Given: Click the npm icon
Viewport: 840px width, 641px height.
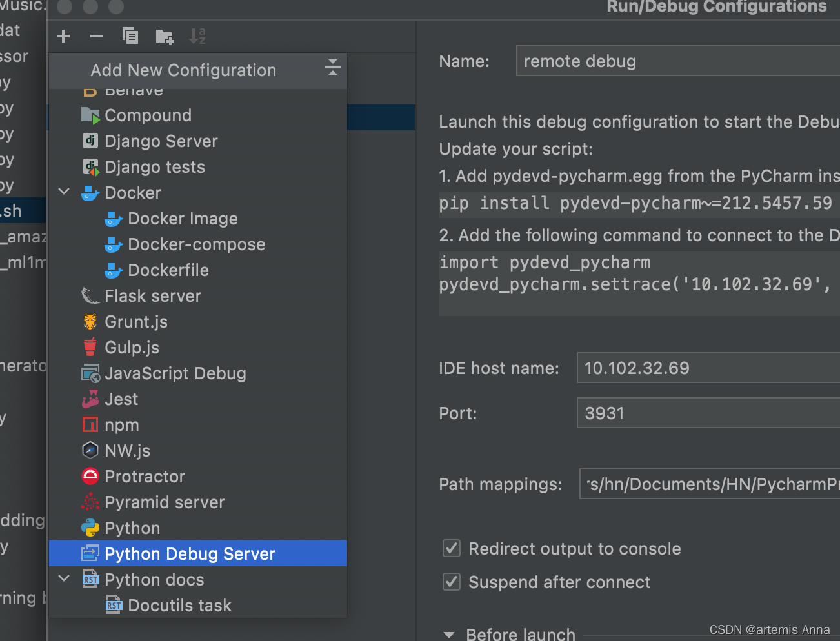Looking at the screenshot, I should [90, 425].
